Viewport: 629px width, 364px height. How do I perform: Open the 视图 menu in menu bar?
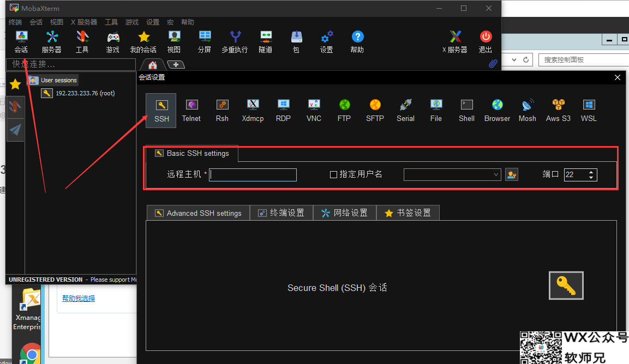point(57,22)
